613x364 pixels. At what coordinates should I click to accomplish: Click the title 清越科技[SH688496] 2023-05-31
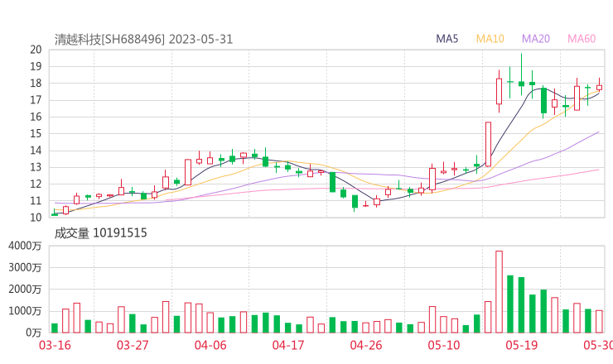pyautogui.click(x=143, y=40)
